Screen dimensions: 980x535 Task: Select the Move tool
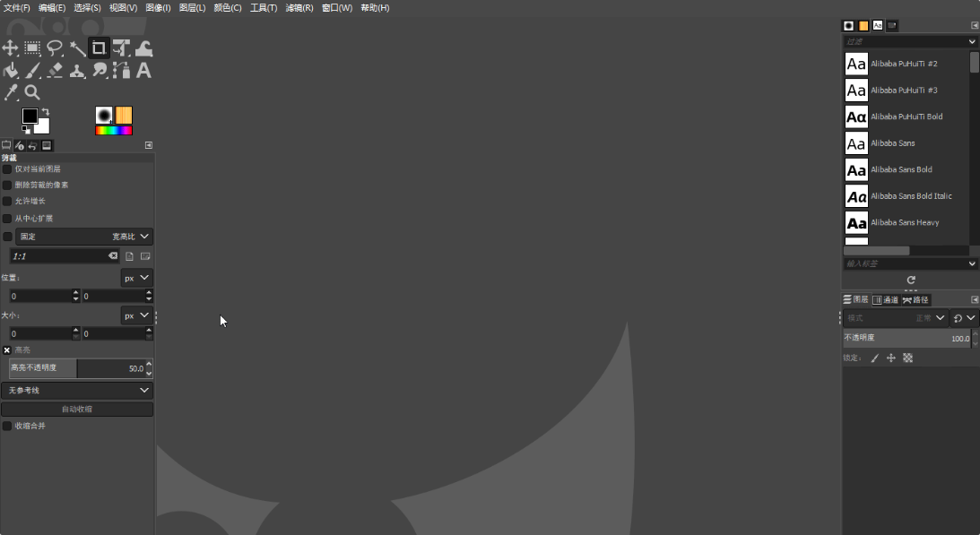(x=10, y=48)
